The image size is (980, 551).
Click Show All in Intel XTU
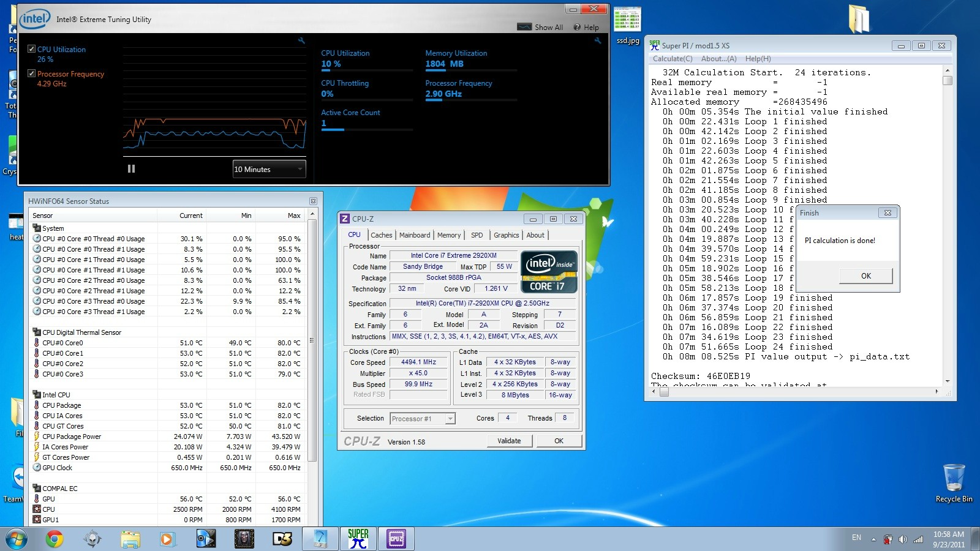[x=540, y=27]
